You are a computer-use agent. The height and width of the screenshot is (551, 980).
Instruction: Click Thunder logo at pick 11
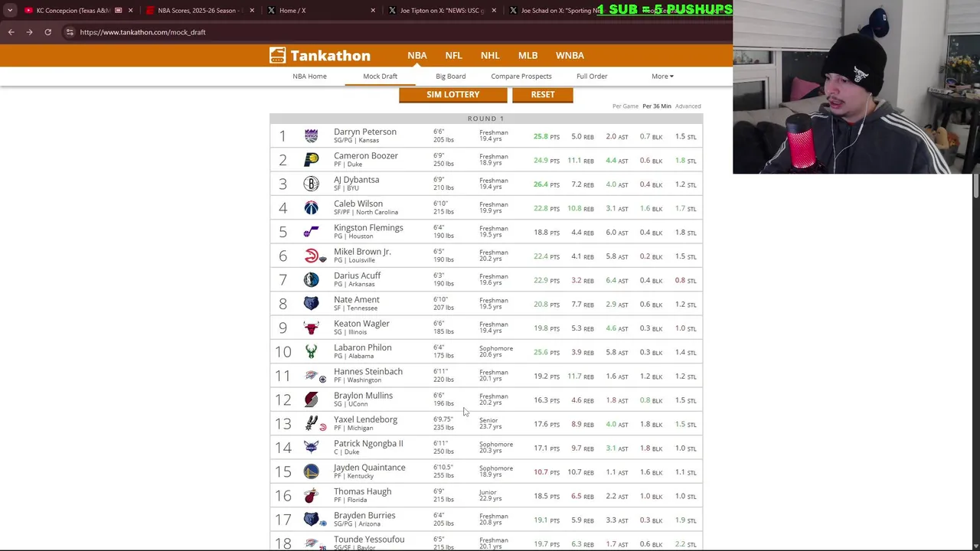tap(311, 376)
